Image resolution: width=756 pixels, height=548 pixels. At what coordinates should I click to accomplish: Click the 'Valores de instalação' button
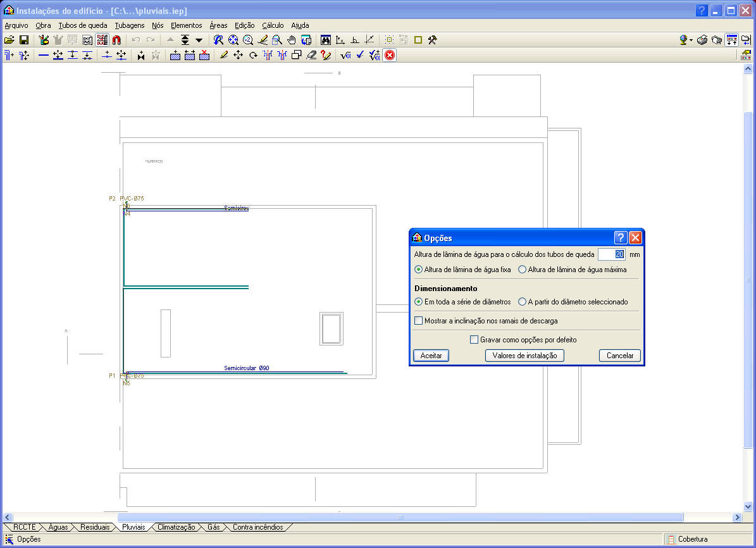[524, 356]
